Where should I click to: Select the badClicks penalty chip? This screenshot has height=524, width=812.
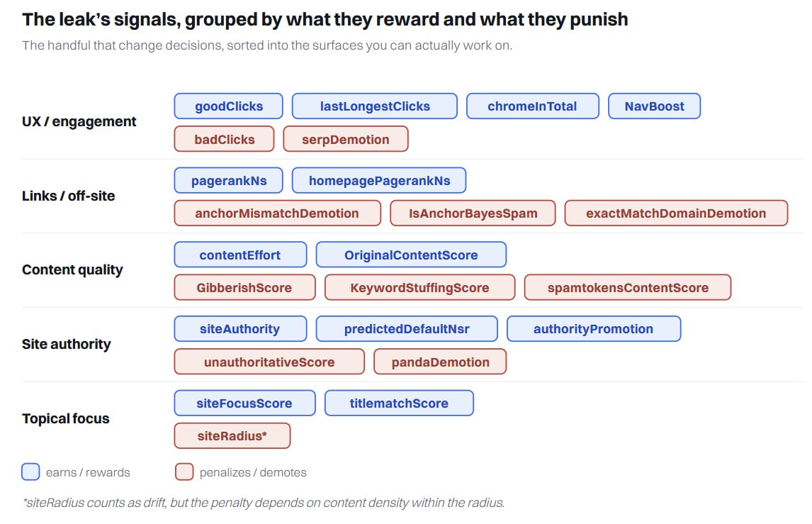point(224,139)
